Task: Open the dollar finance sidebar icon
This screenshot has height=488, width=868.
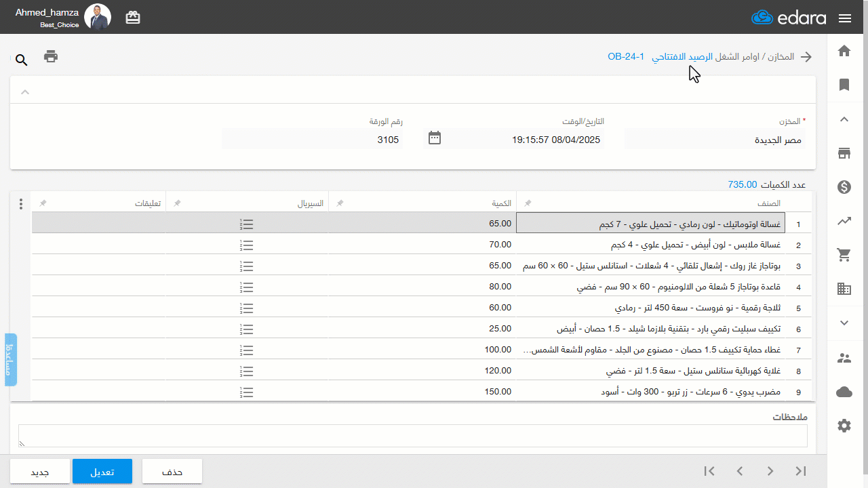Action: (x=844, y=187)
